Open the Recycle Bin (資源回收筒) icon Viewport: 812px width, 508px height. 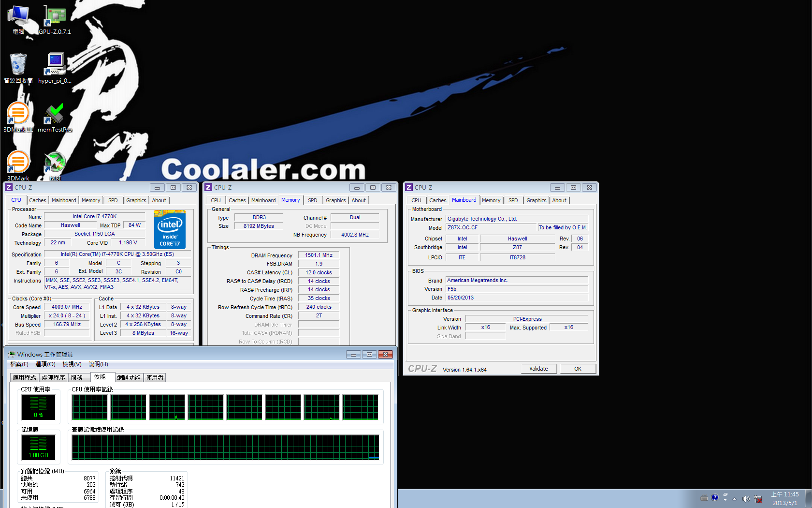[x=18, y=68]
